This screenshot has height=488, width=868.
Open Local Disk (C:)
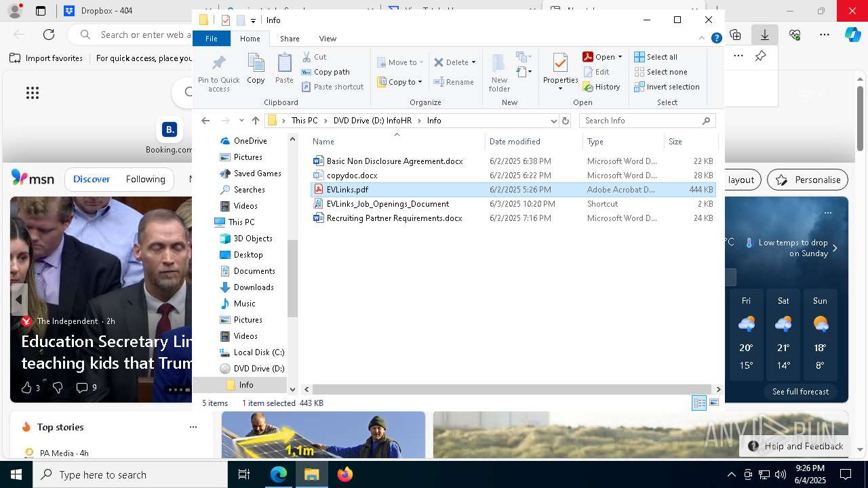click(x=252, y=352)
